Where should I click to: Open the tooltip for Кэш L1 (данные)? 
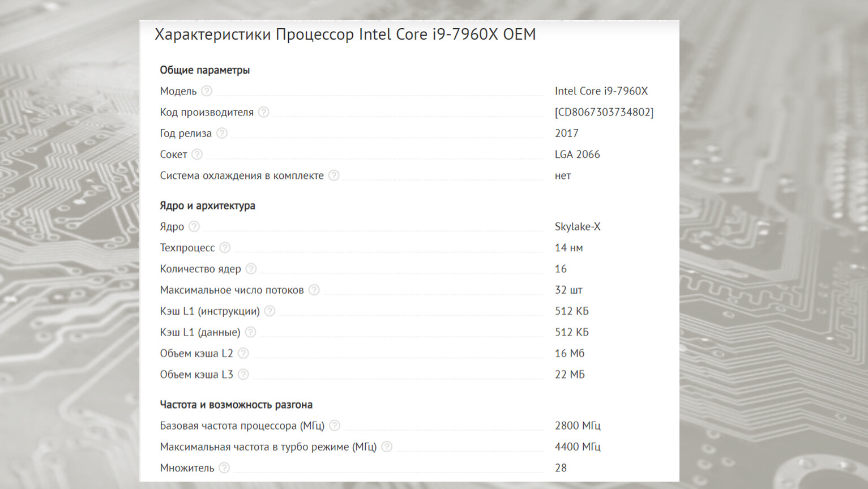click(x=251, y=332)
